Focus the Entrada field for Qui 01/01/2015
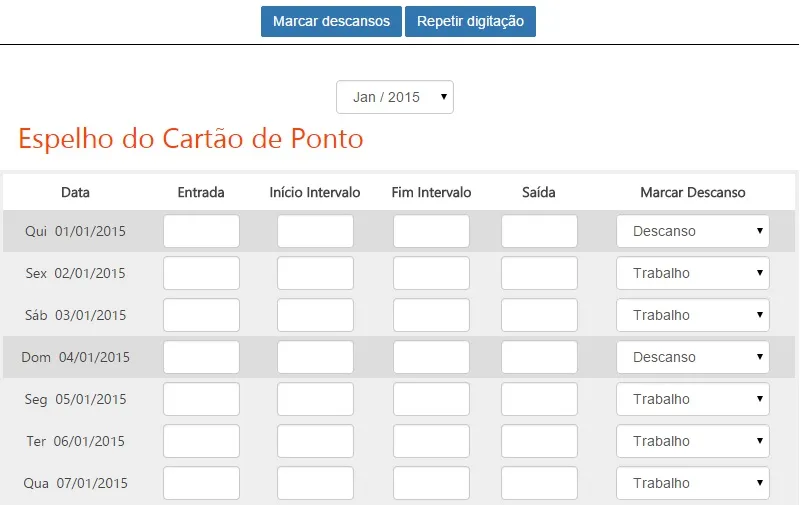This screenshot has width=801, height=505. coord(201,231)
